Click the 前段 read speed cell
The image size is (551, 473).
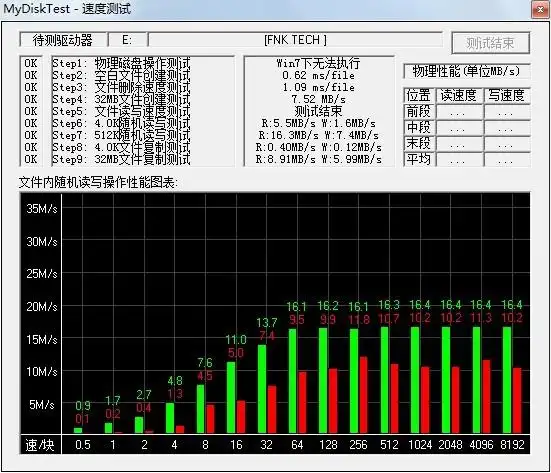click(x=459, y=112)
